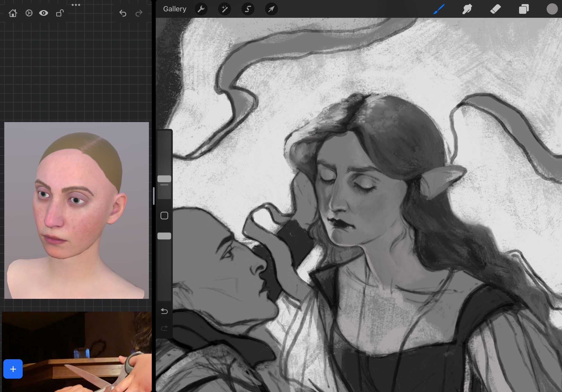Click the sidebar undo arrow
Viewport: 562px width, 392px height.
(164, 311)
